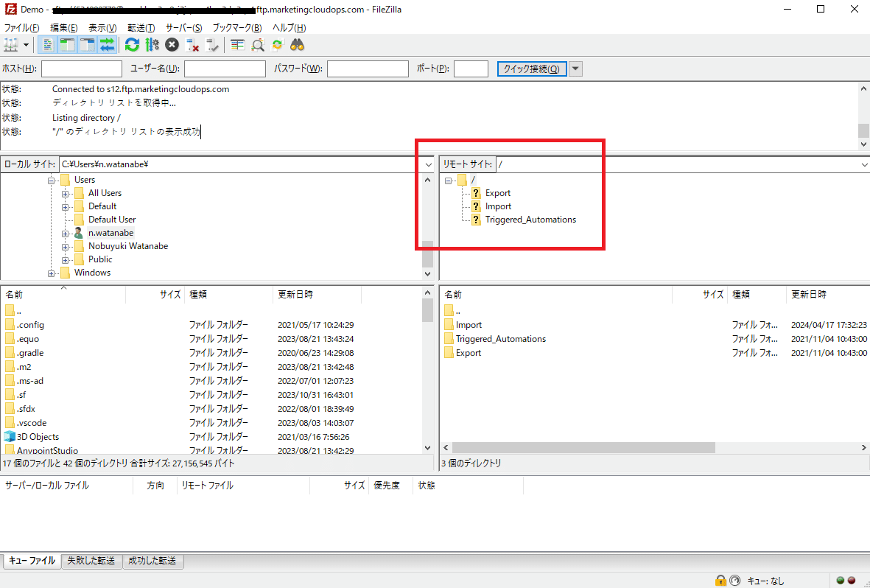Click the connection encryption lock icon

pos(720,580)
